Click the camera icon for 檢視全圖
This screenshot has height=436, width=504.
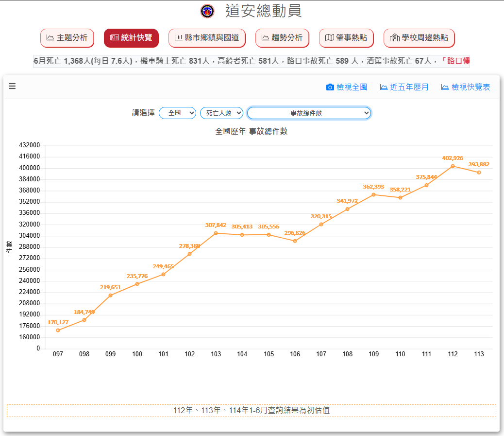click(330, 87)
